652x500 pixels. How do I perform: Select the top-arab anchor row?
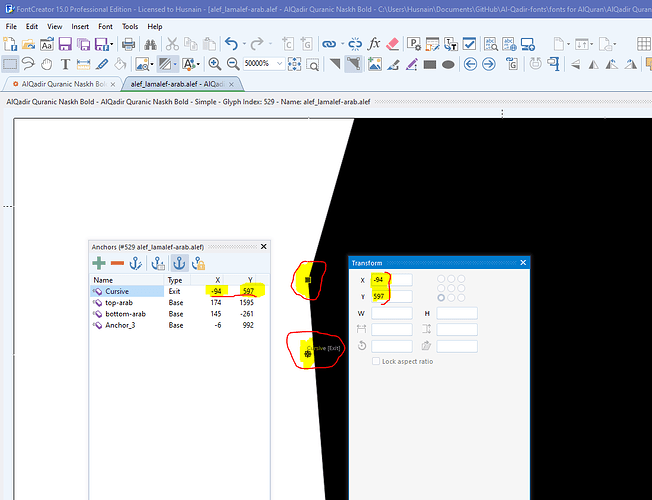[x=180, y=302]
